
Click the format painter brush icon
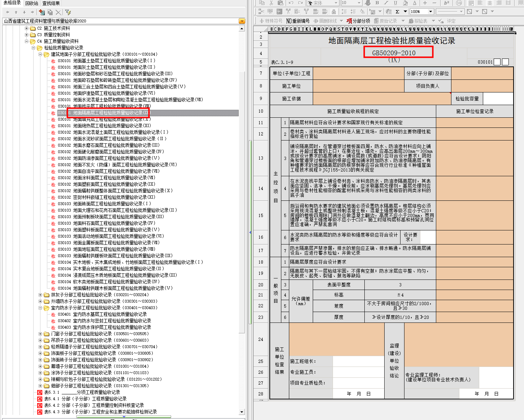368,3
